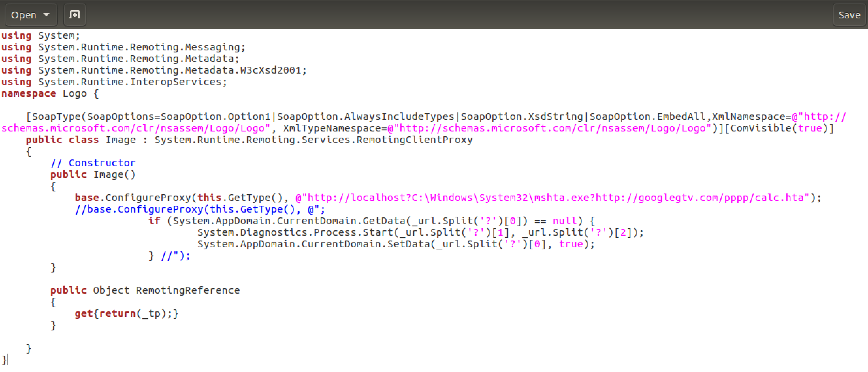Image resolution: width=868 pixels, height=372 pixels.
Task: Click 'W3cXsd2001' in the using directive
Action: (271, 71)
